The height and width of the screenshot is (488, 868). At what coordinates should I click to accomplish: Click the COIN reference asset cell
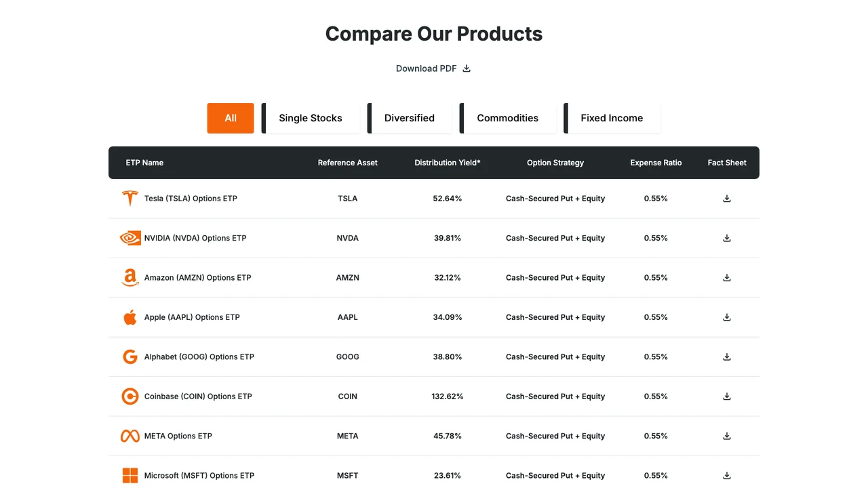coord(348,396)
